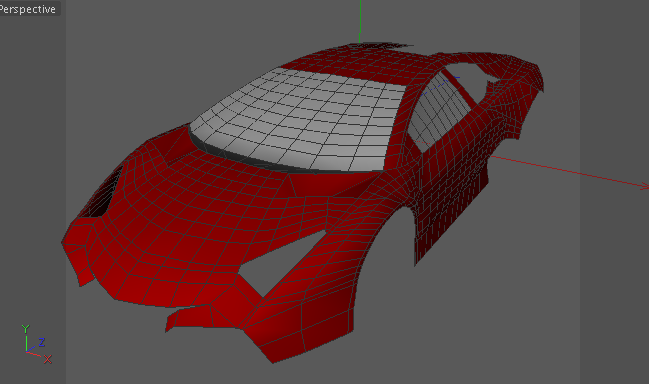Image resolution: width=649 pixels, height=384 pixels.
Task: Select the gray side window mesh
Action: tap(440, 110)
